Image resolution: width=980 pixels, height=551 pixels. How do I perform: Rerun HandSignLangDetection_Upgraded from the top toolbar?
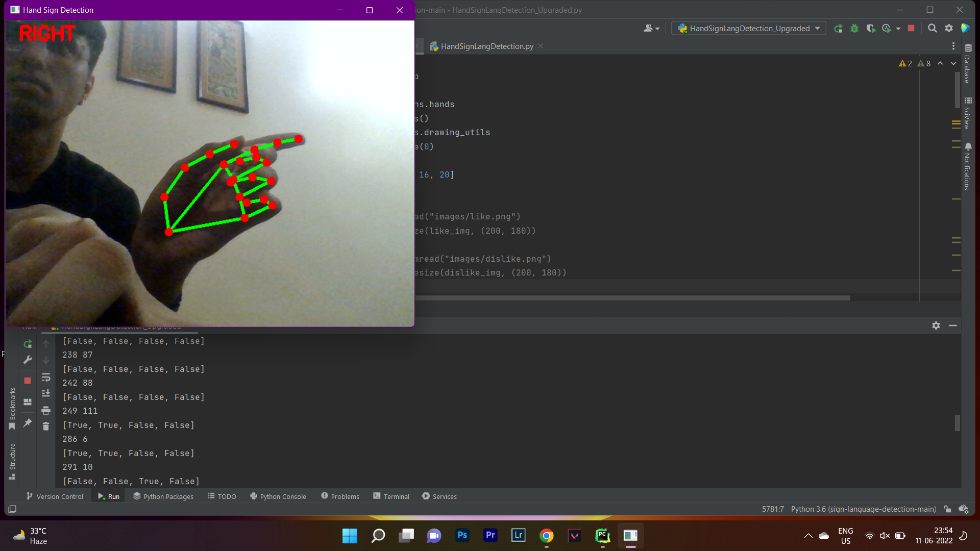point(838,29)
